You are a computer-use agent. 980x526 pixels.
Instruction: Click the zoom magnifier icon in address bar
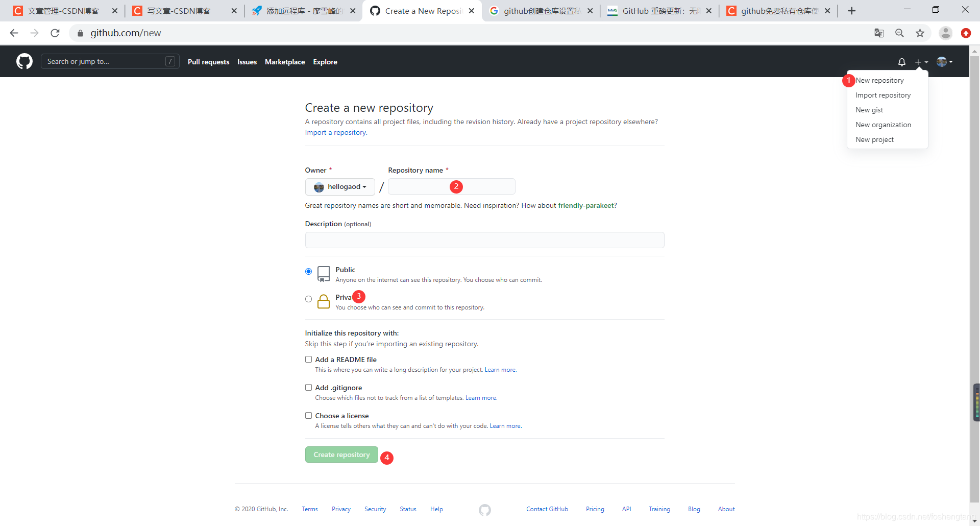(899, 33)
